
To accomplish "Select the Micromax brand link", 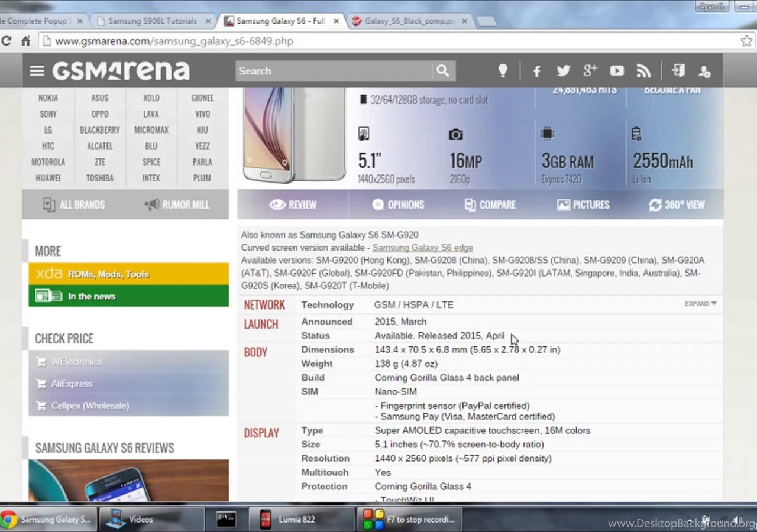I will pyautogui.click(x=151, y=130).
